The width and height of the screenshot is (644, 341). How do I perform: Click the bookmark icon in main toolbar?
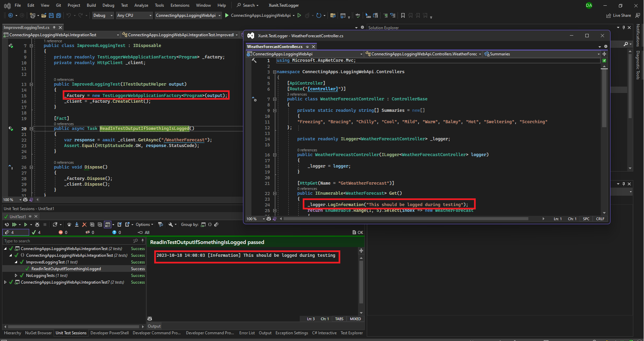[403, 15]
